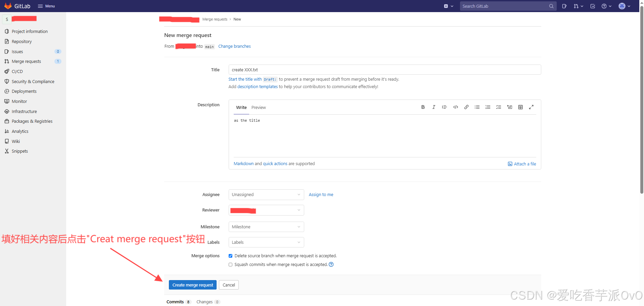This screenshot has width=644, height=306.
Task: Open the To-Do list icon
Action: (593, 6)
